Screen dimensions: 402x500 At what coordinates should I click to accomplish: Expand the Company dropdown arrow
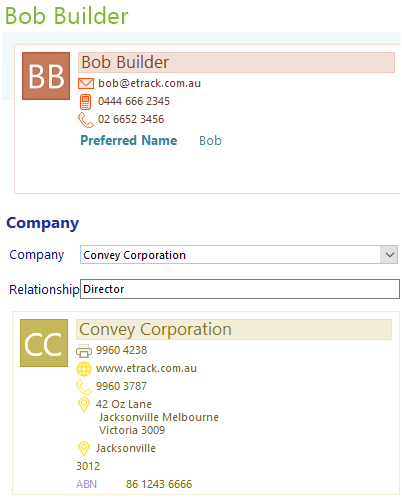[x=389, y=255]
